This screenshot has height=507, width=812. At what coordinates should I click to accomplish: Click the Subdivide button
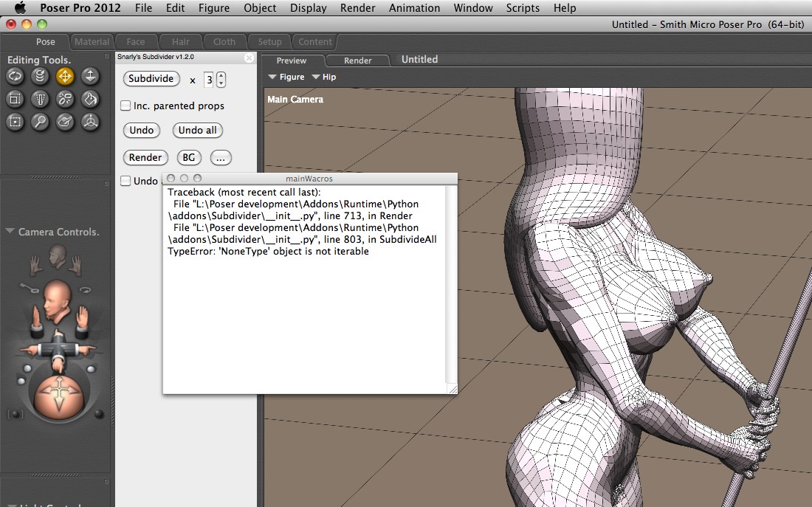pos(151,79)
